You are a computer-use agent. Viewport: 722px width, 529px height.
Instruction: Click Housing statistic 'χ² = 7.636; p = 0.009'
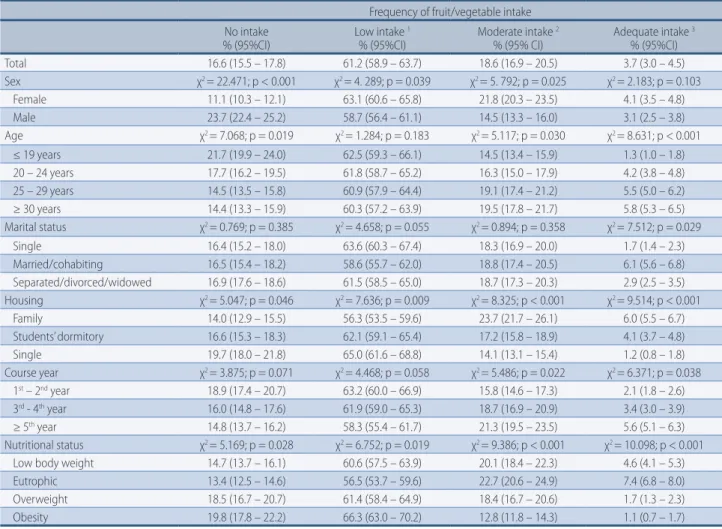pyautogui.click(x=382, y=301)
